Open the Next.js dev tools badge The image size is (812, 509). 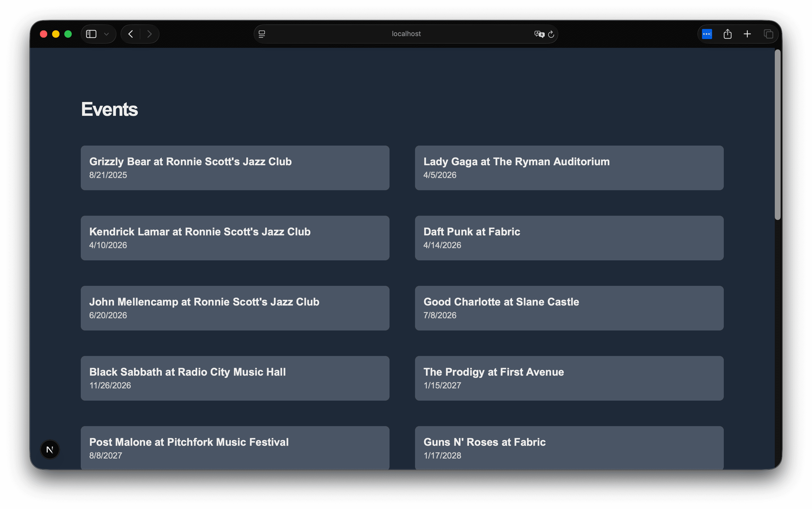tap(50, 449)
